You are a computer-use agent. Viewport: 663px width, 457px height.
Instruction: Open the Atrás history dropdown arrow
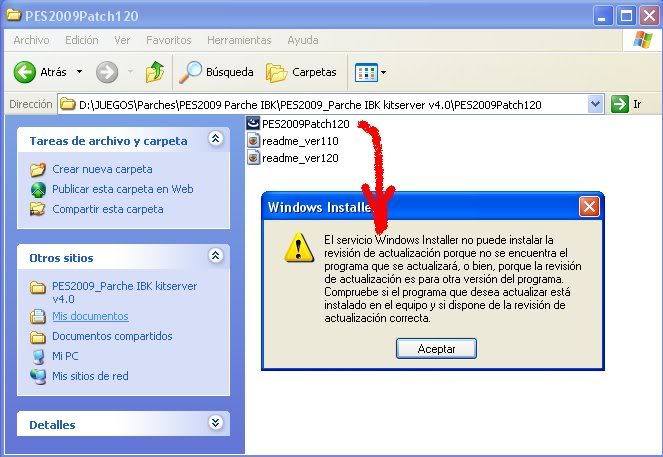point(79,72)
